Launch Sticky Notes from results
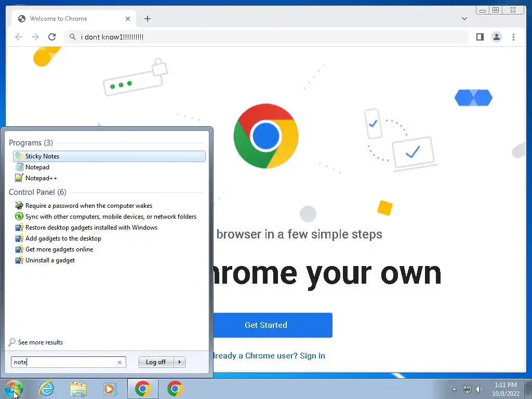This screenshot has height=399, width=532. click(109, 156)
